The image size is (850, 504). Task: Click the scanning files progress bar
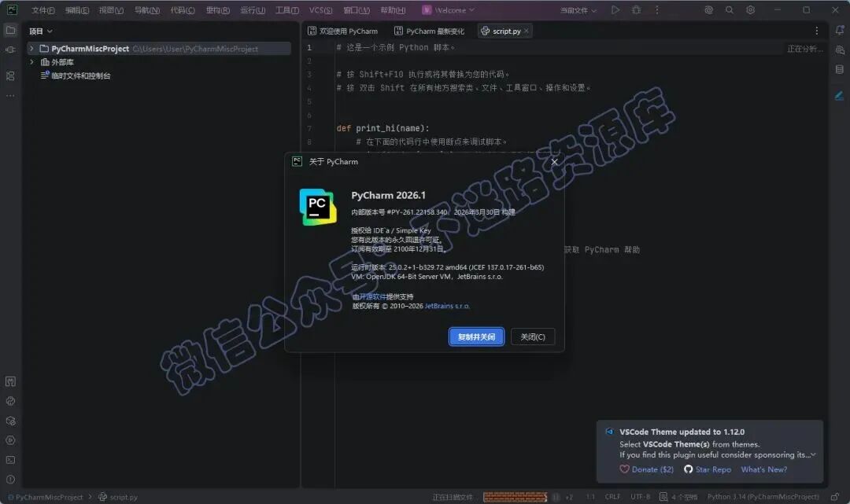(515, 497)
